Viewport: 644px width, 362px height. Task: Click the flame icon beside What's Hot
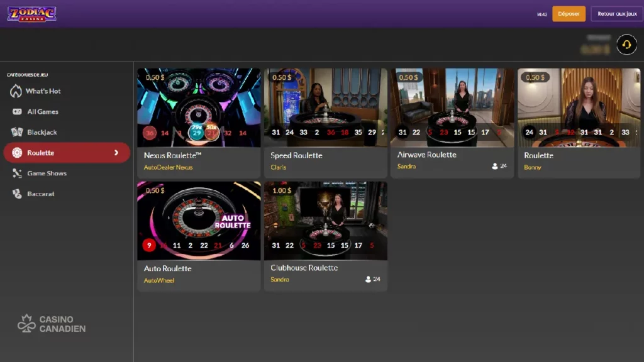point(16,91)
